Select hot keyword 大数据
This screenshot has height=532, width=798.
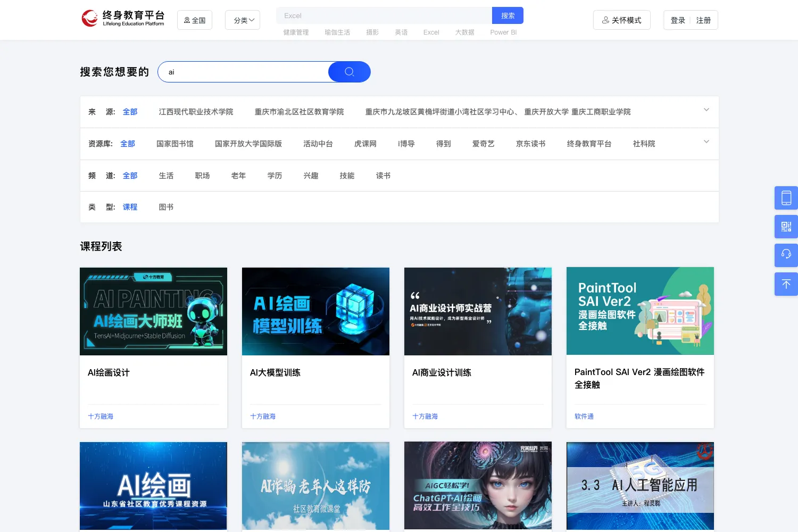(464, 32)
